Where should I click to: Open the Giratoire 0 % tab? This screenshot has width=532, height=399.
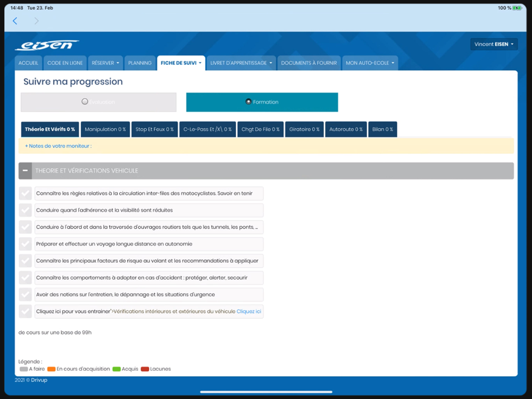[x=304, y=129]
